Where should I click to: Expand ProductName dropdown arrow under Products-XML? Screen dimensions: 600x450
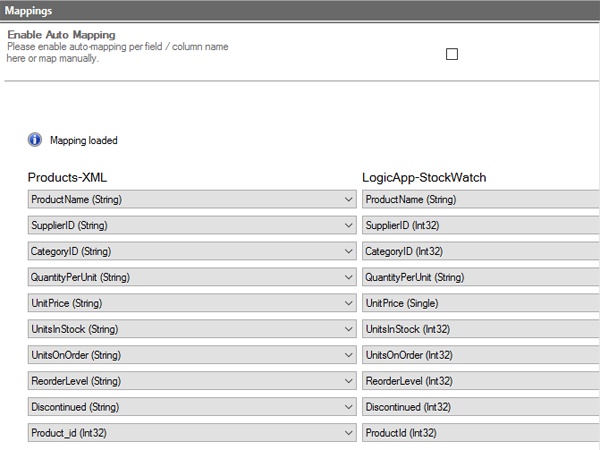pos(348,200)
